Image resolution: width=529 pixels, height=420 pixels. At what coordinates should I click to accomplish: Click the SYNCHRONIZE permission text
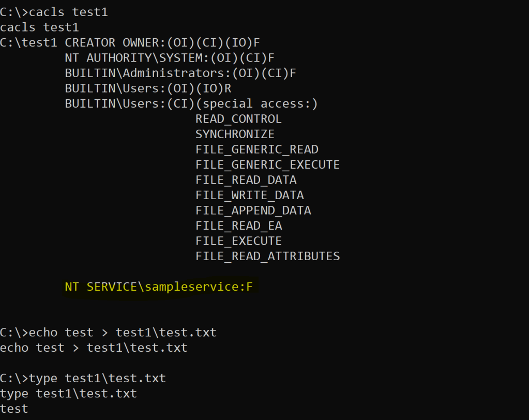235,134
